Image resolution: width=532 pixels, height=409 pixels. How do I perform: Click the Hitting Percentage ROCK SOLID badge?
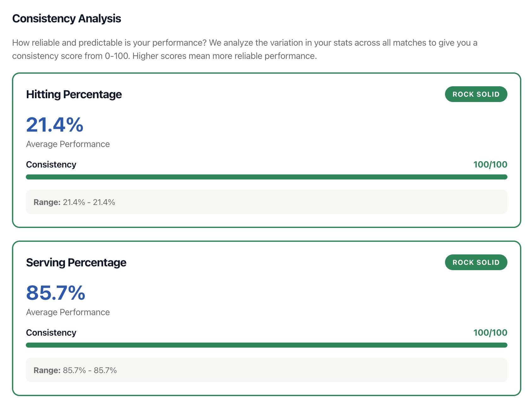(x=476, y=94)
